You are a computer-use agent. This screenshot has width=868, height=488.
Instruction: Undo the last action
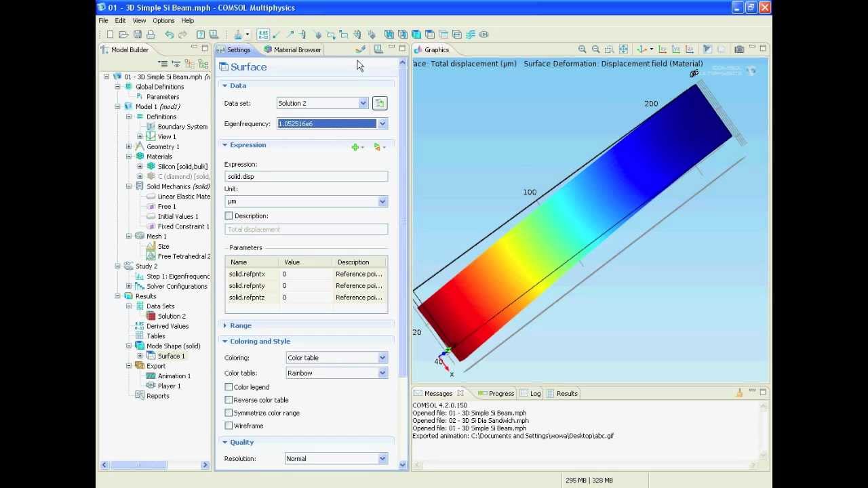169,35
